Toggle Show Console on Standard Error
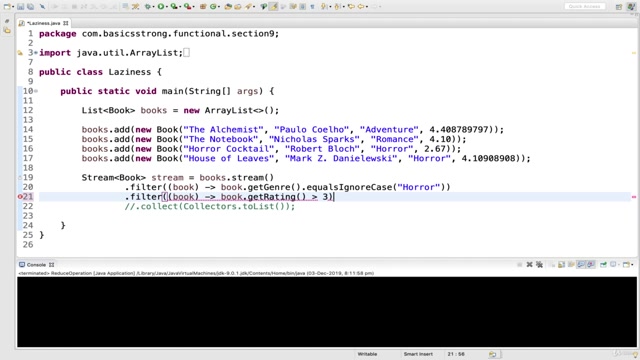This screenshot has height=360, width=640. (591, 265)
